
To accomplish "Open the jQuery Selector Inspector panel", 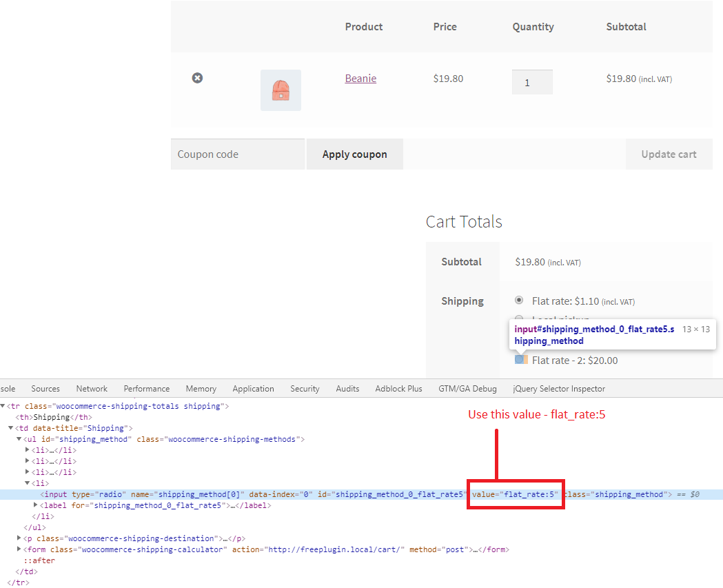I will [557, 388].
